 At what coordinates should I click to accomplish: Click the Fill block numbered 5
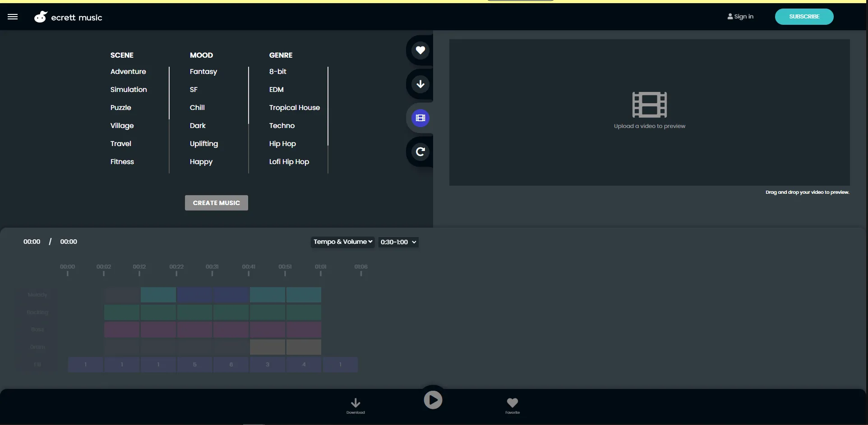[194, 365]
